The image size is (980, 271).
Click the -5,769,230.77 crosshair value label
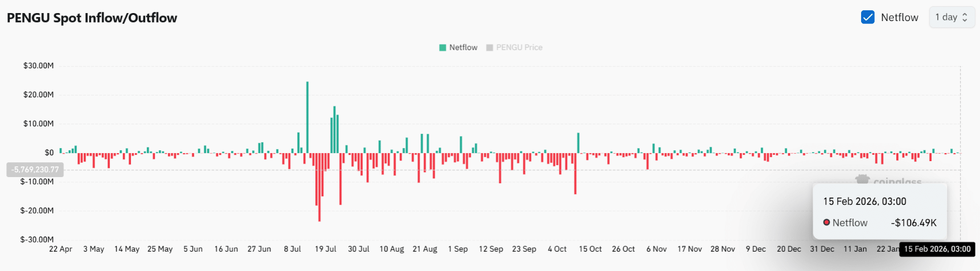click(35, 170)
